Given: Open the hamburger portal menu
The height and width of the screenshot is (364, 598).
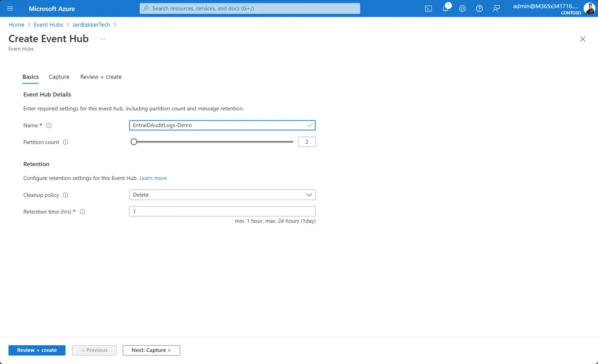Looking at the screenshot, I should (10, 9).
